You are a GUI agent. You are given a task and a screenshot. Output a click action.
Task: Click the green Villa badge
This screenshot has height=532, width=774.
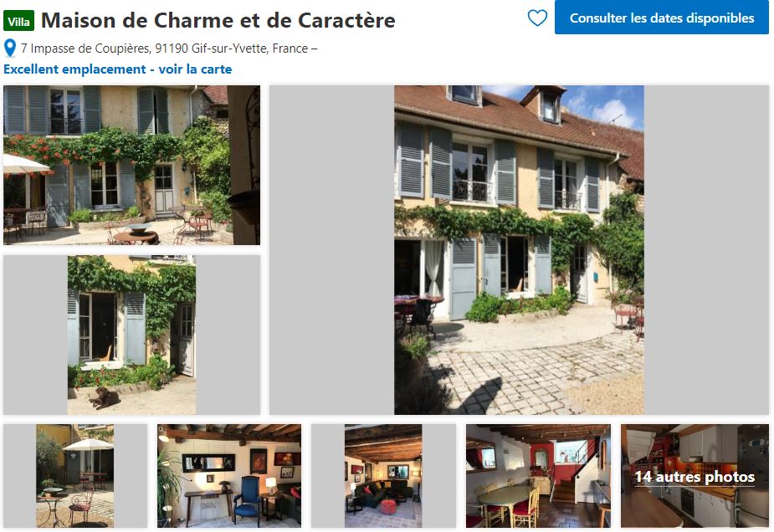tap(18, 21)
